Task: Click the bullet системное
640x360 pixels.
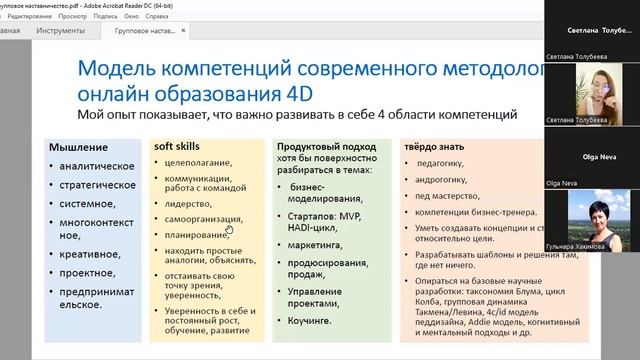Action: (x=87, y=204)
